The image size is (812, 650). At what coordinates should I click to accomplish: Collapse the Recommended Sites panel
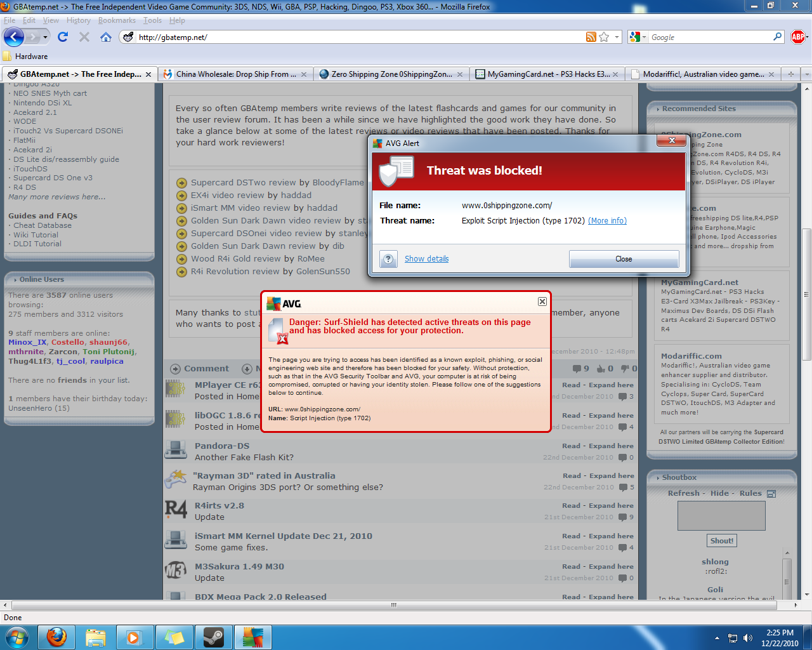[x=658, y=109]
